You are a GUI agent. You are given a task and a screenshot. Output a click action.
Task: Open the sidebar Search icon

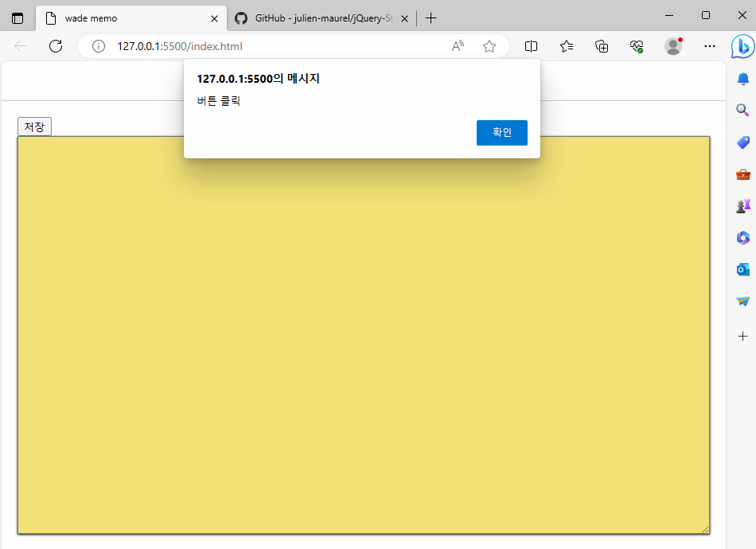tap(743, 111)
